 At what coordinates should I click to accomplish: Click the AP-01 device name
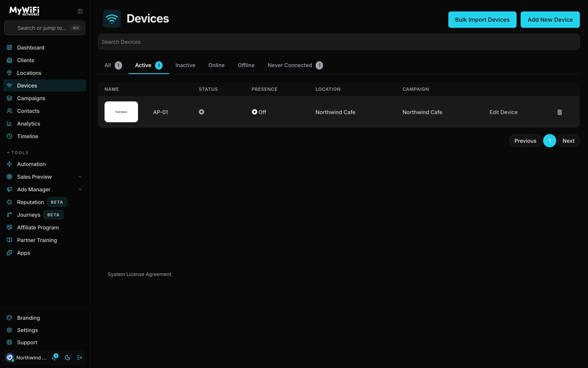click(161, 112)
